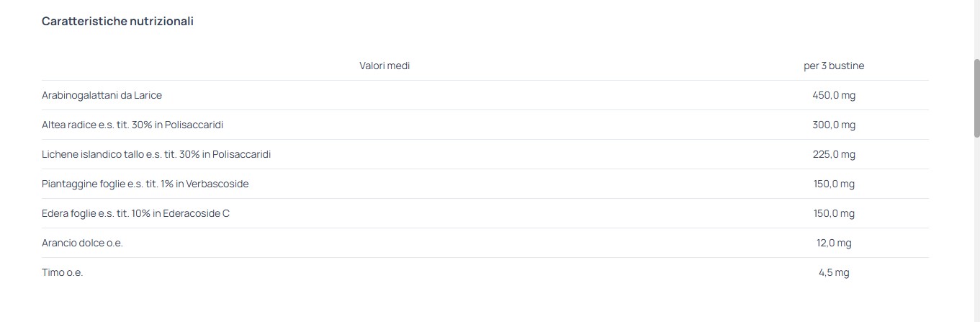Screen dimensions: 980x322
Task: Click the scrollbar track below the thumb
Action: [976, 229]
